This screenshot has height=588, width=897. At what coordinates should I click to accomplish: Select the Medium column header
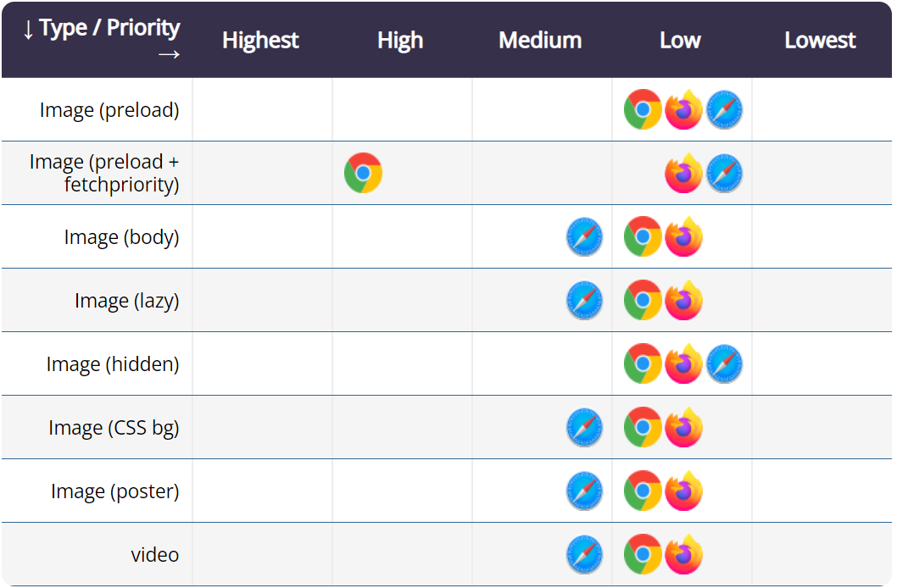pyautogui.click(x=540, y=41)
